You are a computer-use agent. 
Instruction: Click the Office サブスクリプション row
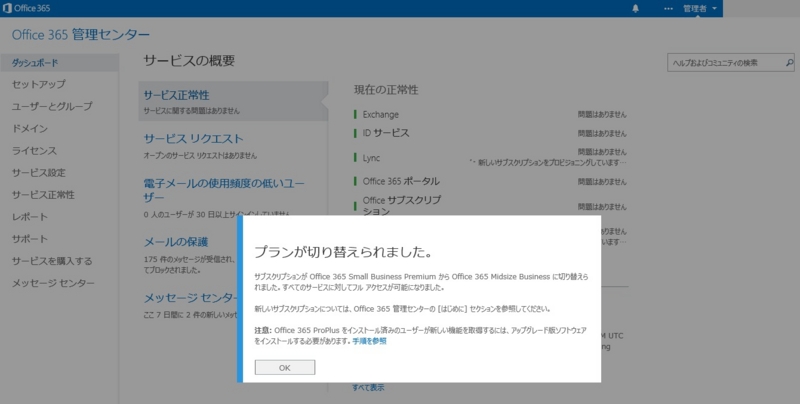click(490, 206)
